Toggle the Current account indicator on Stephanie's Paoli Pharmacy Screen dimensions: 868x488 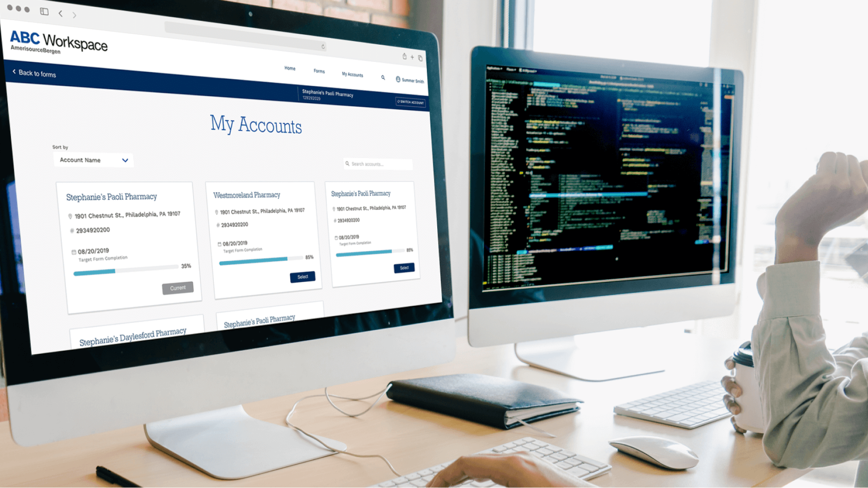pos(177,288)
